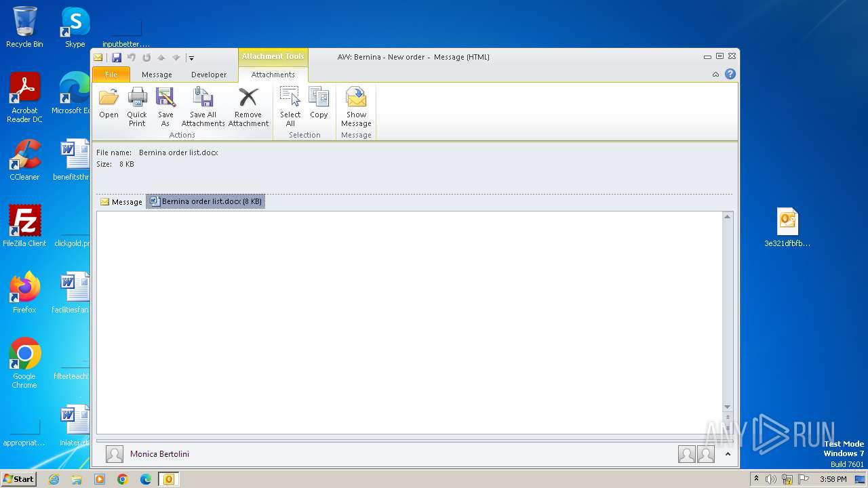Click the Redo icon in Quick Access toolbar
868x488 pixels.
[x=146, y=58]
